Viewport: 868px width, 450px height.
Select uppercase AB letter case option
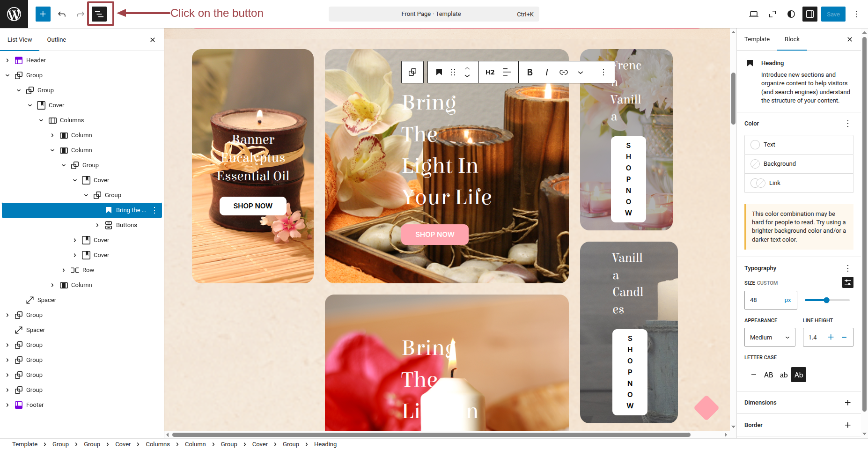pyautogui.click(x=768, y=375)
